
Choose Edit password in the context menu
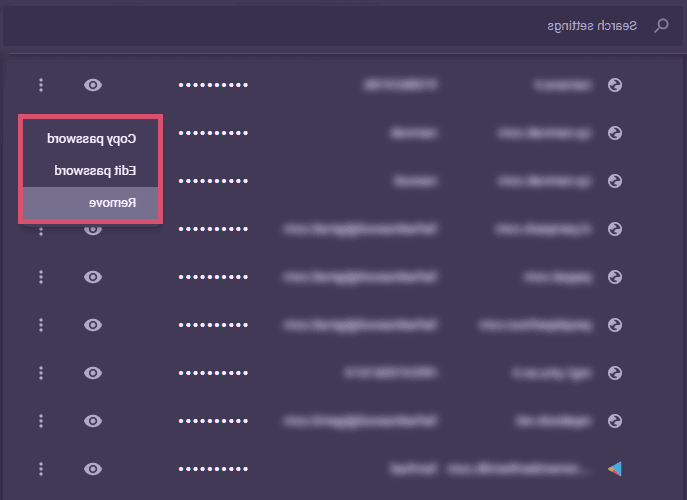coord(94,171)
